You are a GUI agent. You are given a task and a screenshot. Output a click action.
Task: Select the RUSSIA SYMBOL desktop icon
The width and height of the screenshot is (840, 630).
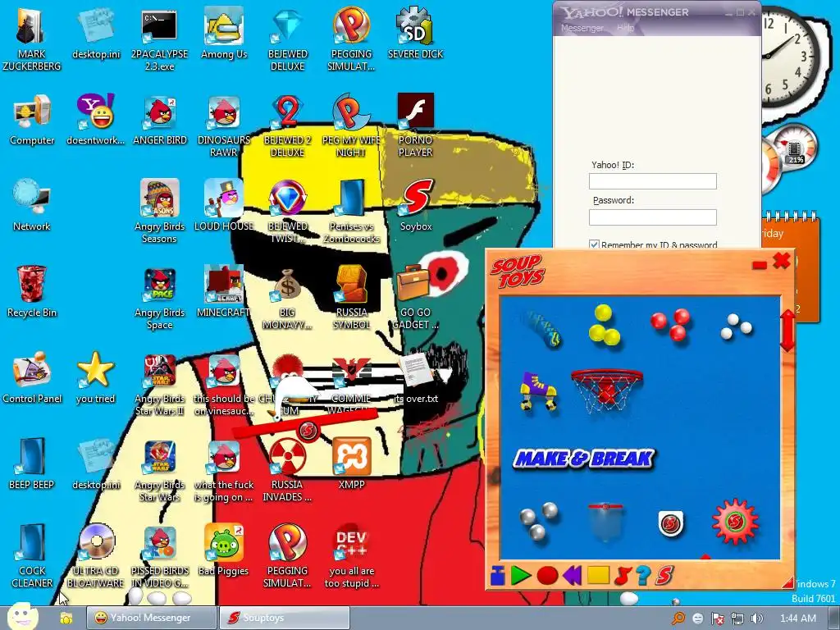(351, 297)
